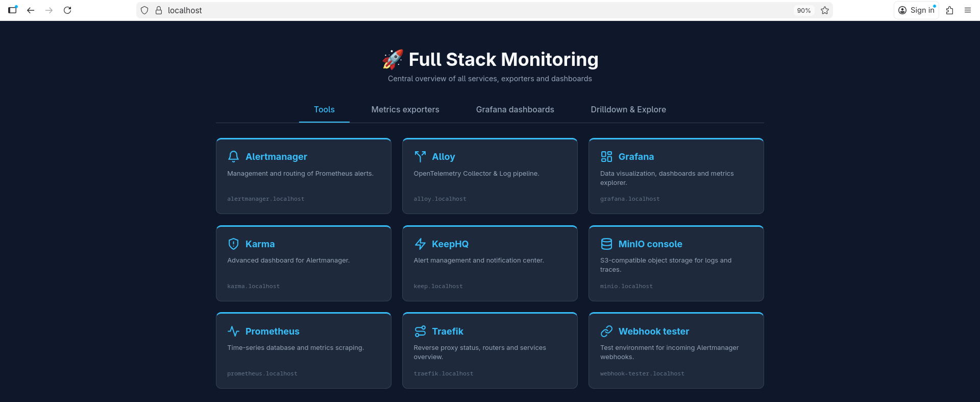Show tracking protection shield info
Screen dimensions: 980x402
pos(144,10)
